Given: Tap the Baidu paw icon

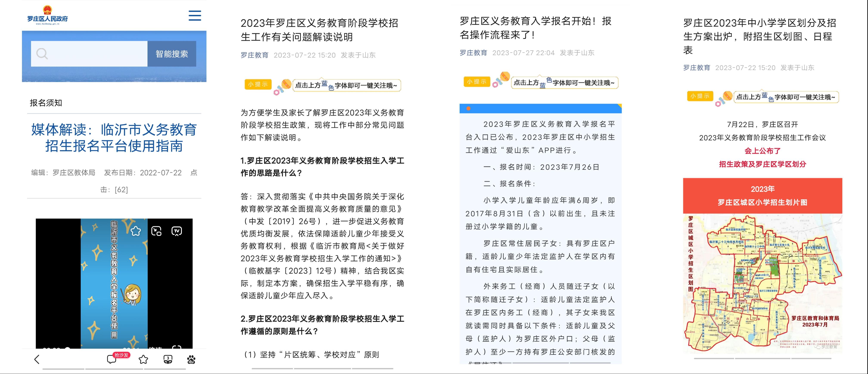Looking at the screenshot, I should tap(191, 360).
